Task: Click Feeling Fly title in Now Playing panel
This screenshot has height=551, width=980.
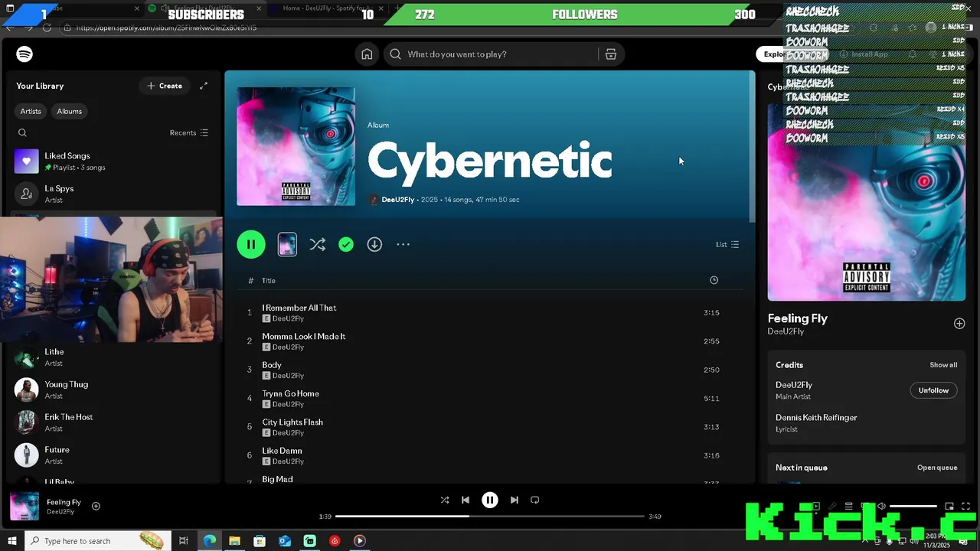Action: (798, 318)
